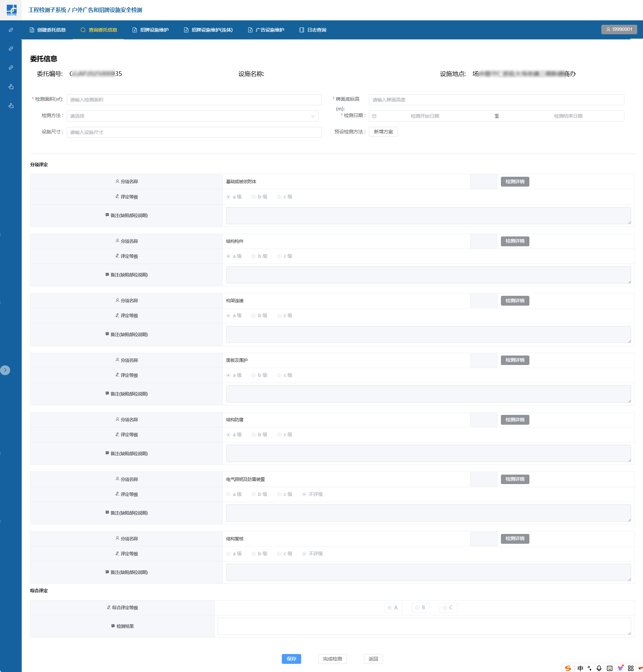Click the system logo in the top-left corner
Screen dimensions: 643x672
(11, 9)
